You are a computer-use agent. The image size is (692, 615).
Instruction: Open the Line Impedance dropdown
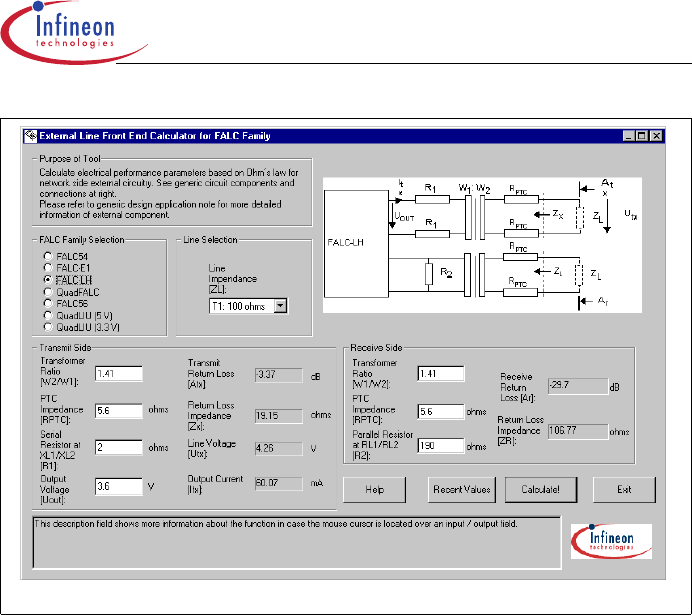(280, 306)
